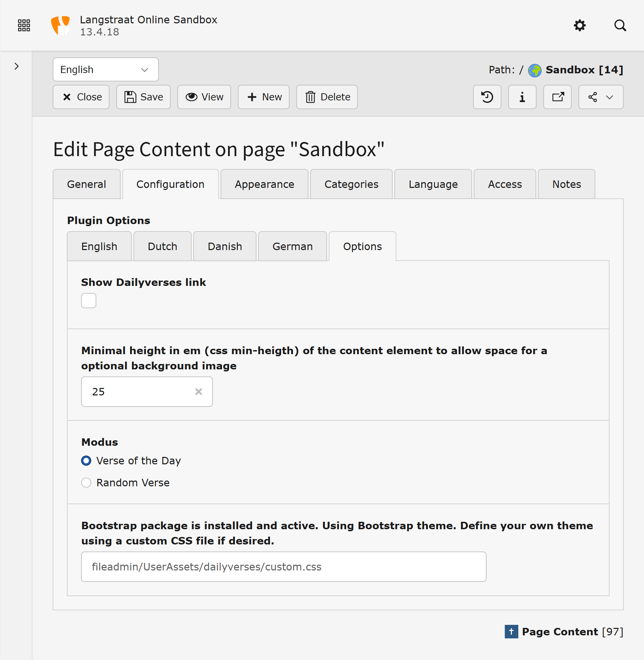Save the page content record
The width and height of the screenshot is (644, 660).
tap(143, 97)
